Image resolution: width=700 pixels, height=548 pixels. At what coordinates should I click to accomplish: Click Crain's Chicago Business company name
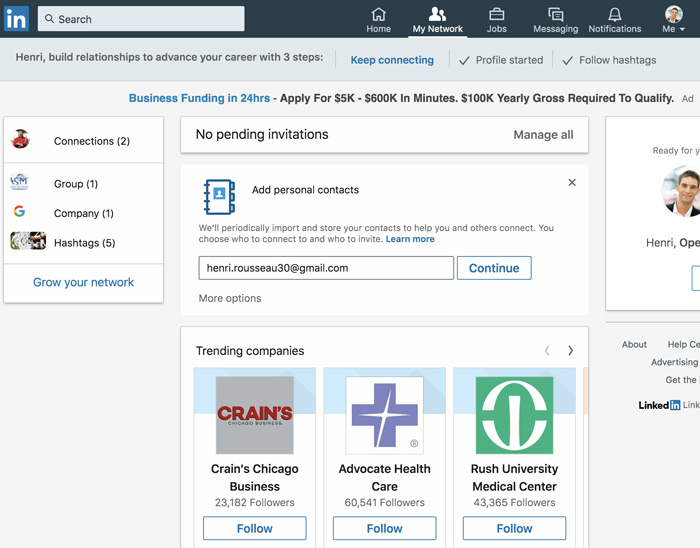(x=255, y=477)
